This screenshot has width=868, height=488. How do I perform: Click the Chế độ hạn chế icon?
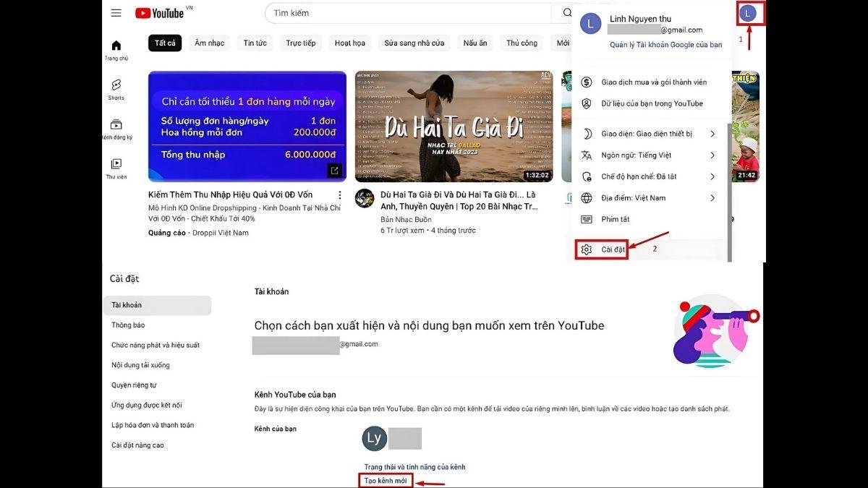(x=587, y=176)
